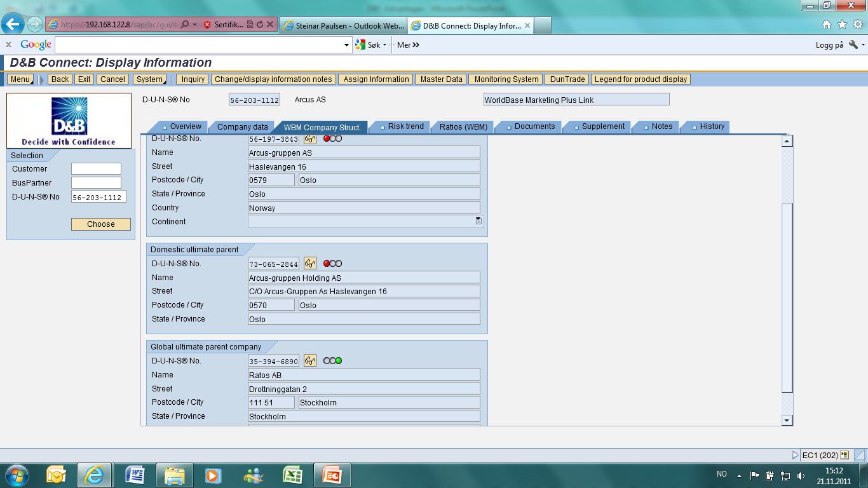Click Change/display information notes button
Image resolution: width=868 pixels, height=488 pixels.
pyautogui.click(x=273, y=79)
